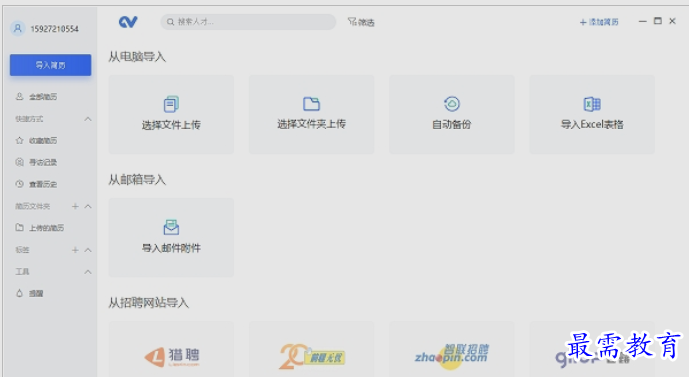Open the account profile 15927210554
This screenshot has width=689, height=377.
[45, 29]
